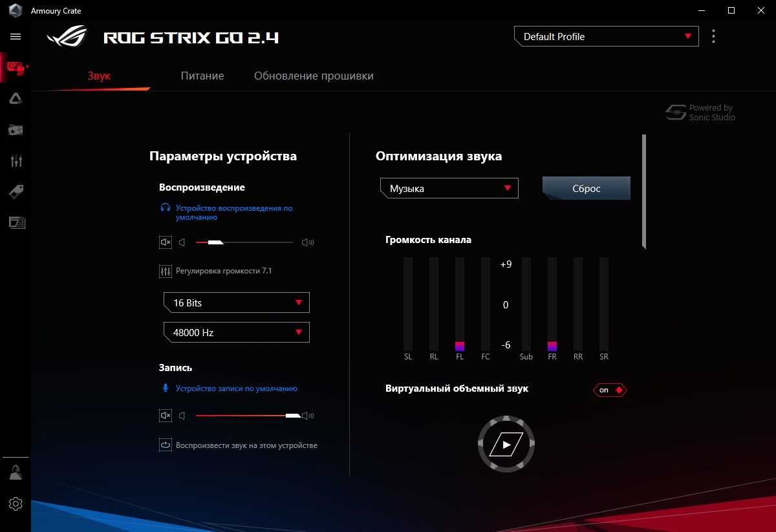
Task: Open the 16 Bits bit-depth dropdown
Action: click(236, 303)
